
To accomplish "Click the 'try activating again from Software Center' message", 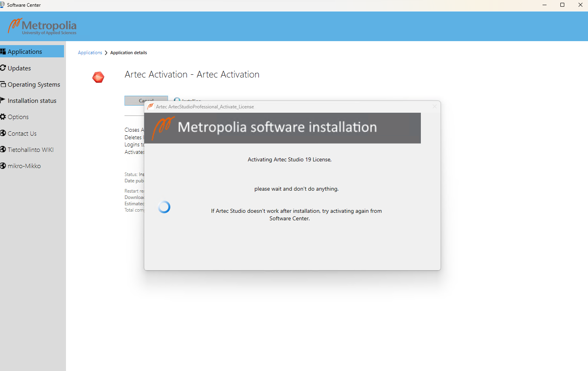I will pyautogui.click(x=296, y=215).
